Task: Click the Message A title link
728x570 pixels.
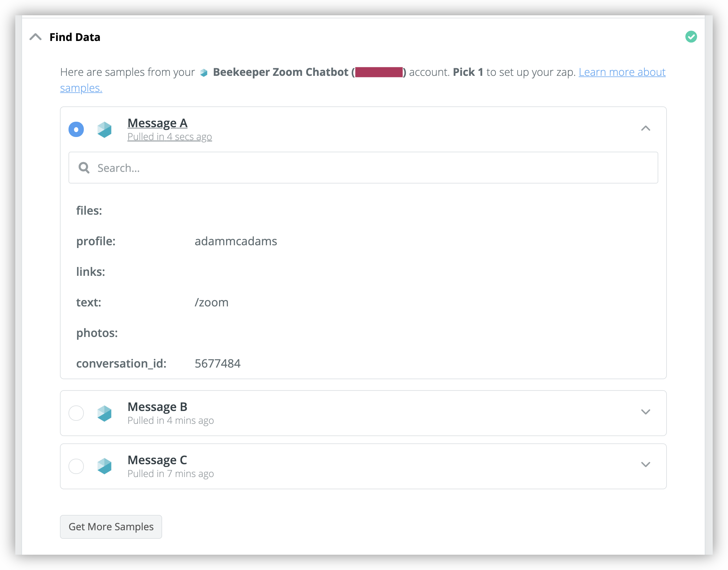Action: (157, 123)
